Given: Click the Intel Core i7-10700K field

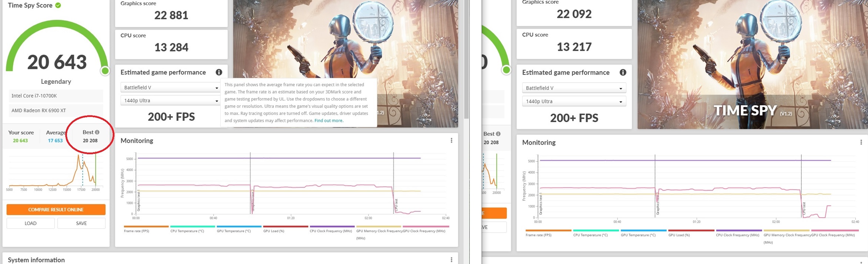Looking at the screenshot, I should coord(56,96).
